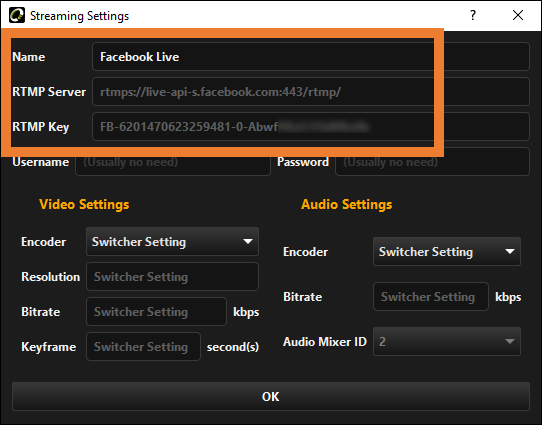Click the video Bitrate field
542x425 pixels.
coord(156,312)
